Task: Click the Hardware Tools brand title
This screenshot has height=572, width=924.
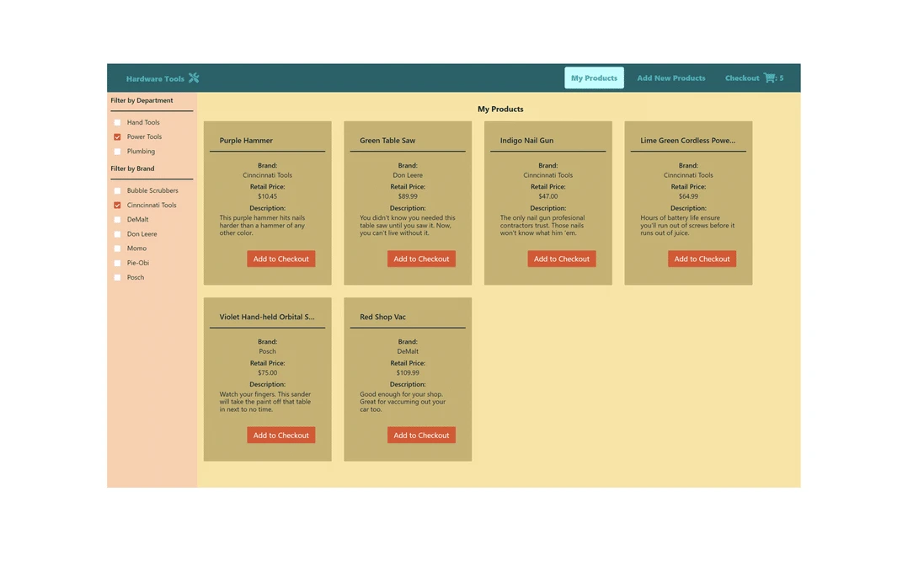Action: point(155,79)
